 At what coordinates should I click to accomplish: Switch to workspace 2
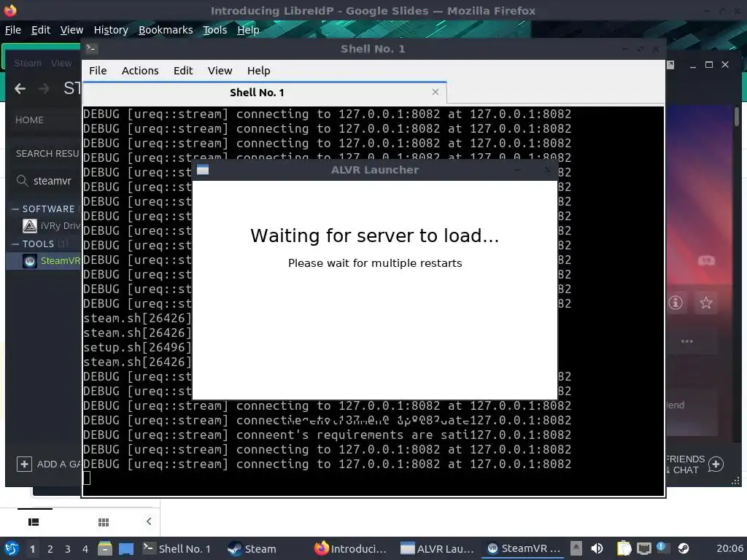pyautogui.click(x=50, y=549)
